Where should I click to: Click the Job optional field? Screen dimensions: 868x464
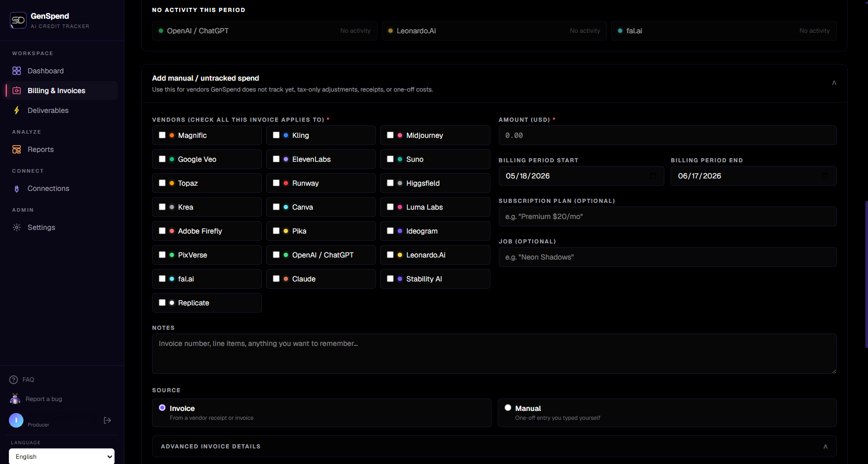click(x=668, y=257)
